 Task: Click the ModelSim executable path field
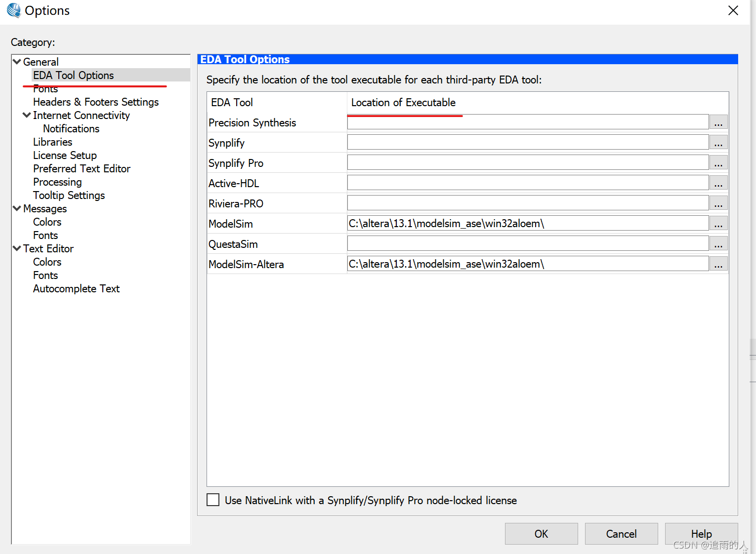(528, 223)
